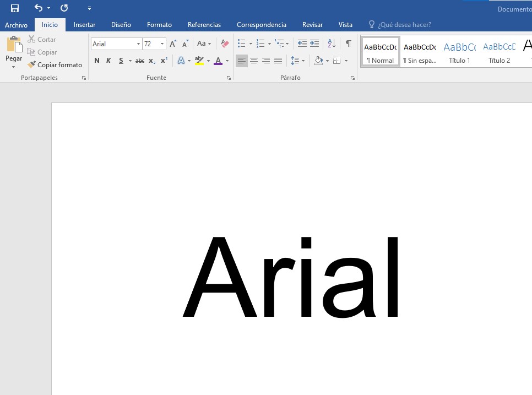Switch to the Insertar tab
This screenshot has width=532, height=395.
84,25
